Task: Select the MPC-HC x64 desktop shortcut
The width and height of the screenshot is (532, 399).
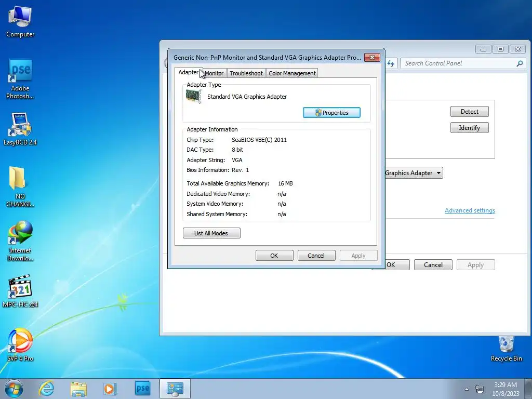Action: click(x=20, y=291)
